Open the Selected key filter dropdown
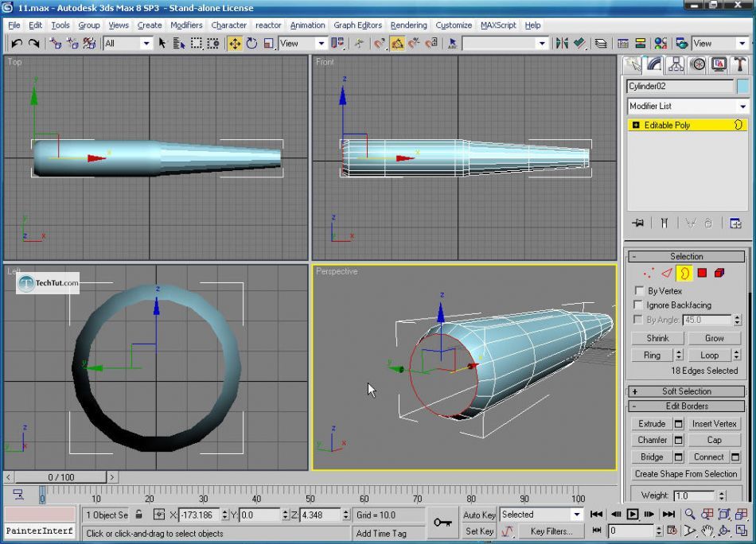Viewport: 756px width, 544px height. [x=541, y=515]
